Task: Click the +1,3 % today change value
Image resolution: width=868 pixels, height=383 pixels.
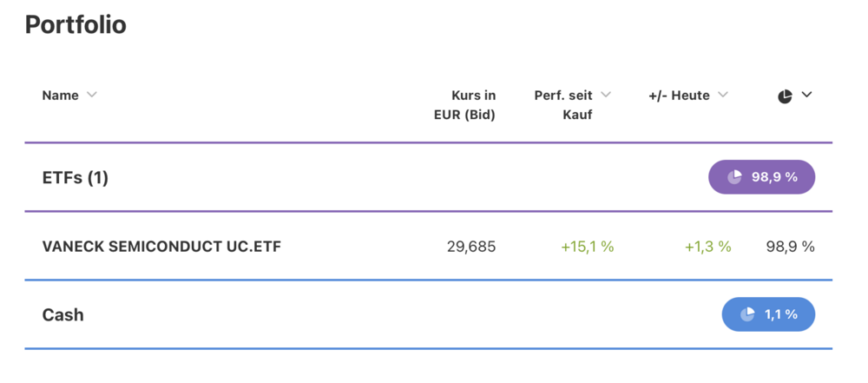Action: click(707, 247)
